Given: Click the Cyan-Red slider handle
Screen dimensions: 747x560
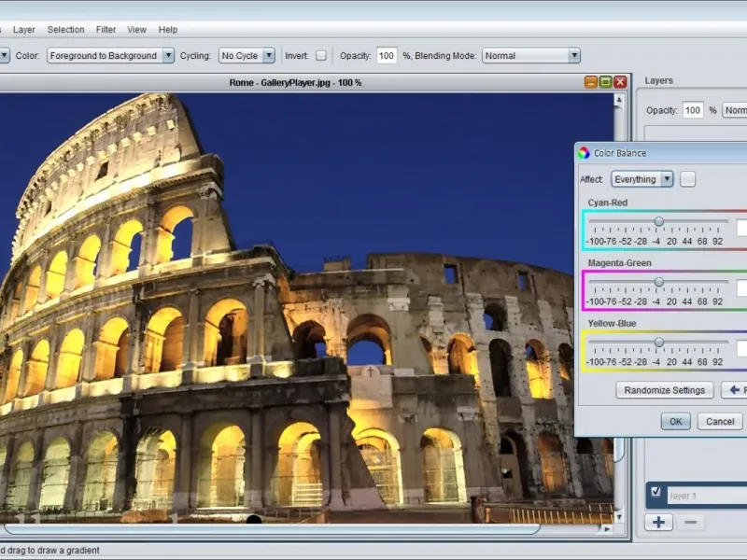Looking at the screenshot, I should click(x=658, y=221).
